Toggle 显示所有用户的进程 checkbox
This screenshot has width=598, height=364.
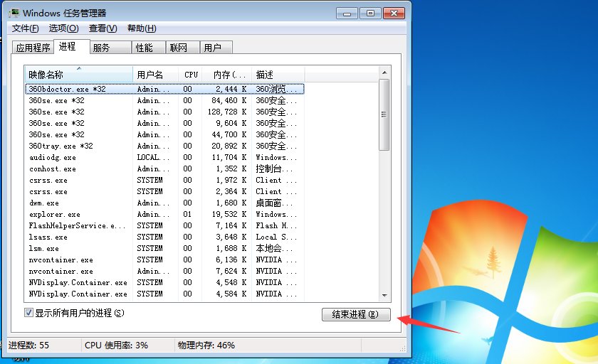click(28, 313)
